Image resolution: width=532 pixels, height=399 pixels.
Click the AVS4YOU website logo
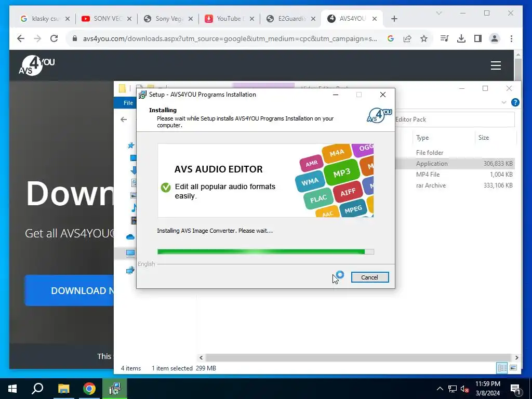(x=37, y=65)
